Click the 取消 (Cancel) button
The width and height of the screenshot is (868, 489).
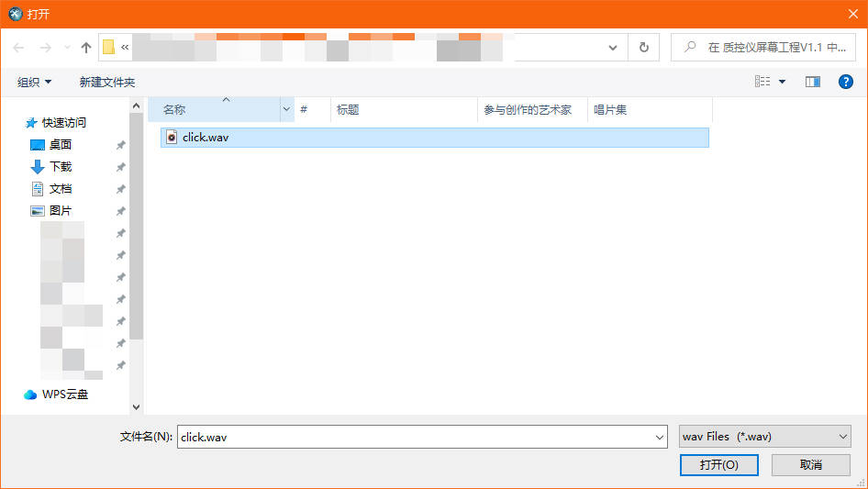(810, 465)
